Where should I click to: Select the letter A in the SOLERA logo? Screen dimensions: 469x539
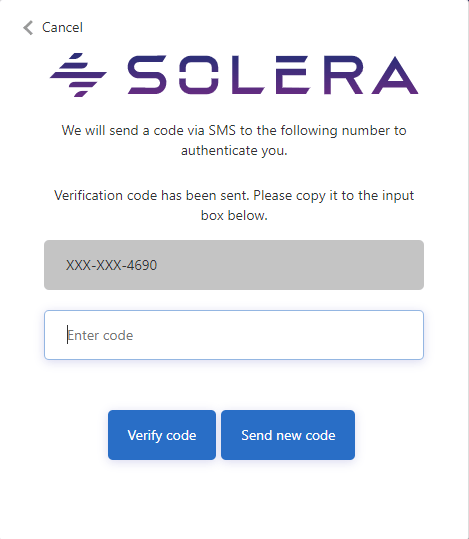pyautogui.click(x=395, y=75)
